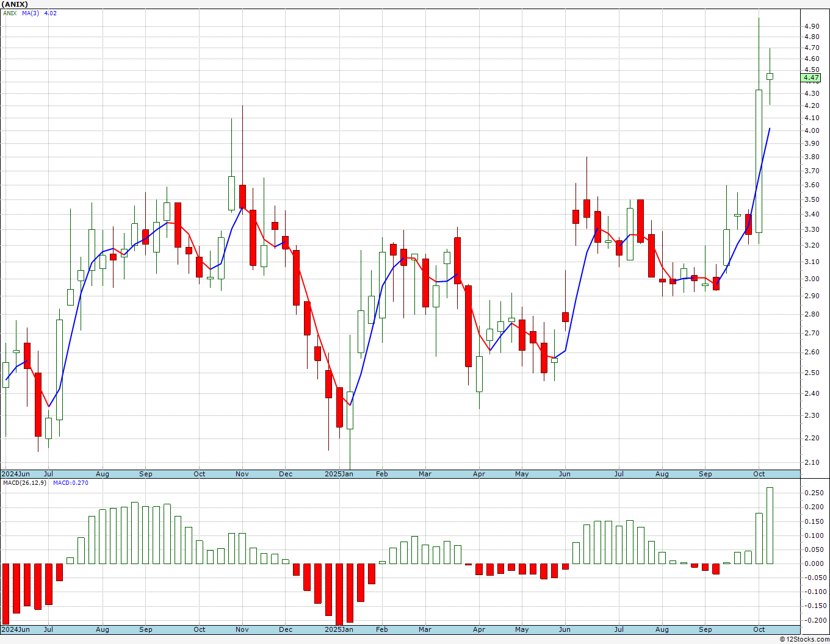This screenshot has width=830, height=644.
Task: Click Nov on the price chart date axis
Action: tap(242, 474)
